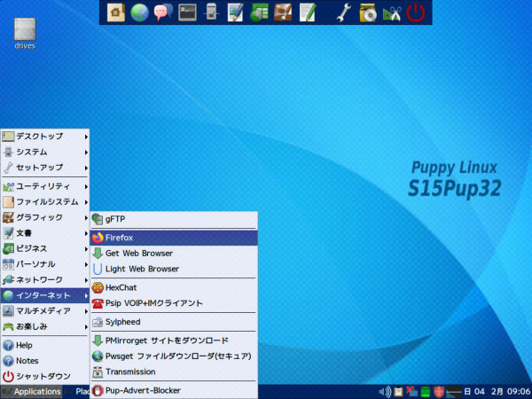Expand the デスクトップ submenu
The image size is (532, 399).
tap(45, 137)
